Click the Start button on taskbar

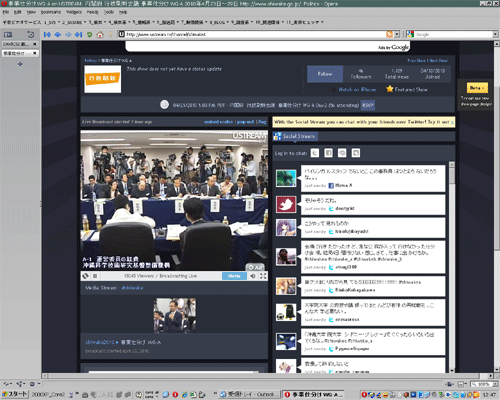(x=14, y=394)
